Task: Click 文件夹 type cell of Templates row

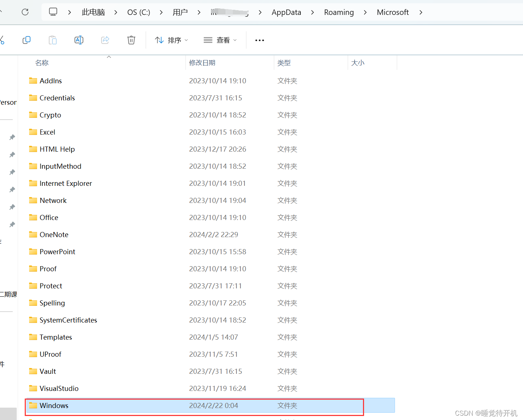Action: [x=287, y=337]
